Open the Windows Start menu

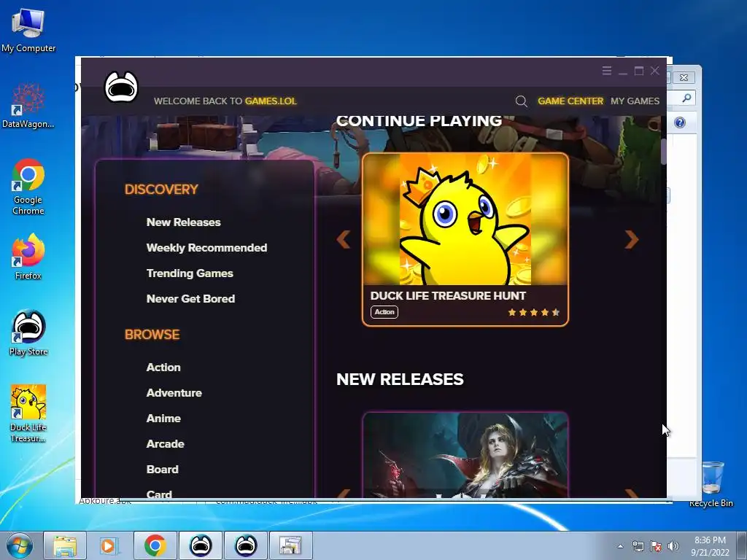pos(20,545)
